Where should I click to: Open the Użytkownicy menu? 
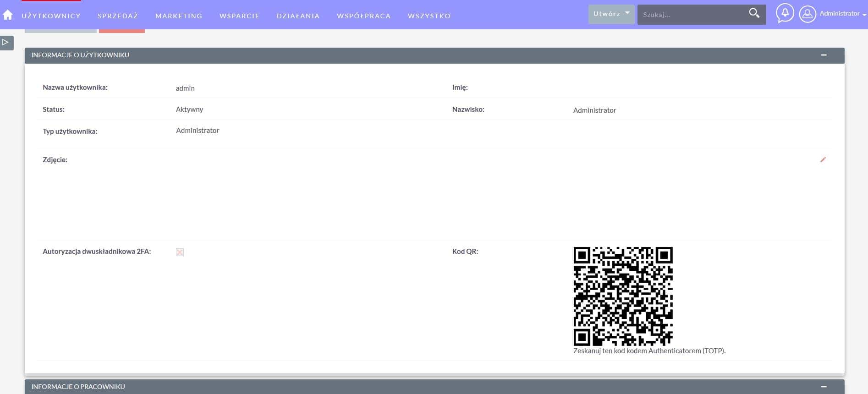51,16
